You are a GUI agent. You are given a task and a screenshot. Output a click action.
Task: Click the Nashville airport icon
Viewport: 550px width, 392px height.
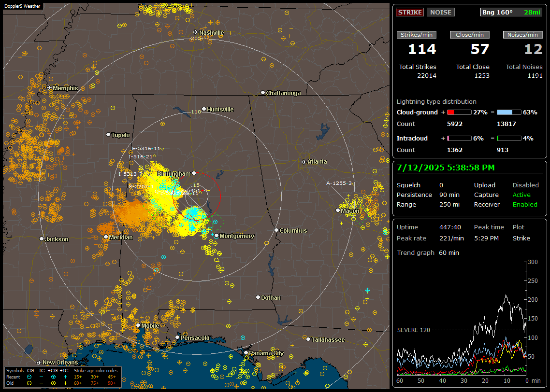tap(196, 32)
